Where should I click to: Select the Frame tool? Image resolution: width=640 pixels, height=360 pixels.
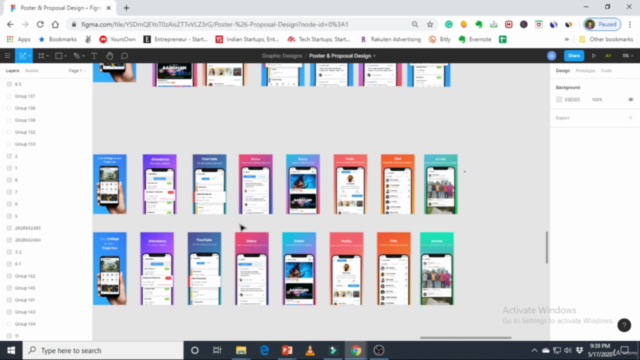click(41, 56)
